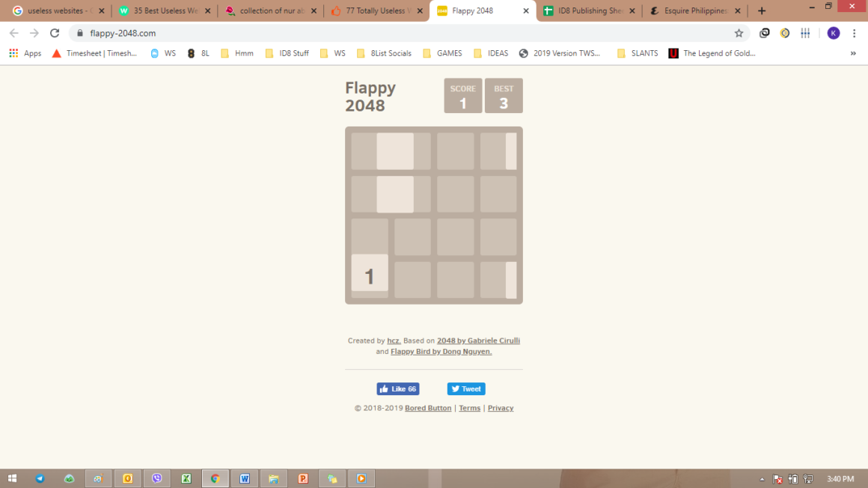This screenshot has width=868, height=488.
Task: Close the 'useless websites' tab
Action: pos(101,10)
